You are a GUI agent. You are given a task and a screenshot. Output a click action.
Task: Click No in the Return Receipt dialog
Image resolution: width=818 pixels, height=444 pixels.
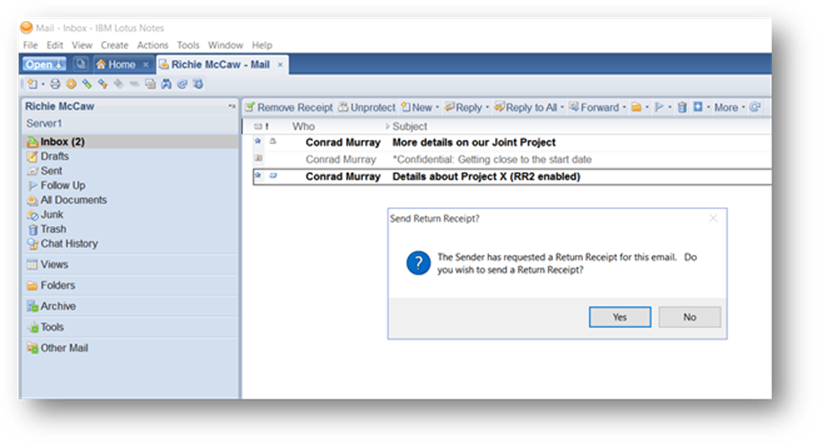pyautogui.click(x=690, y=317)
